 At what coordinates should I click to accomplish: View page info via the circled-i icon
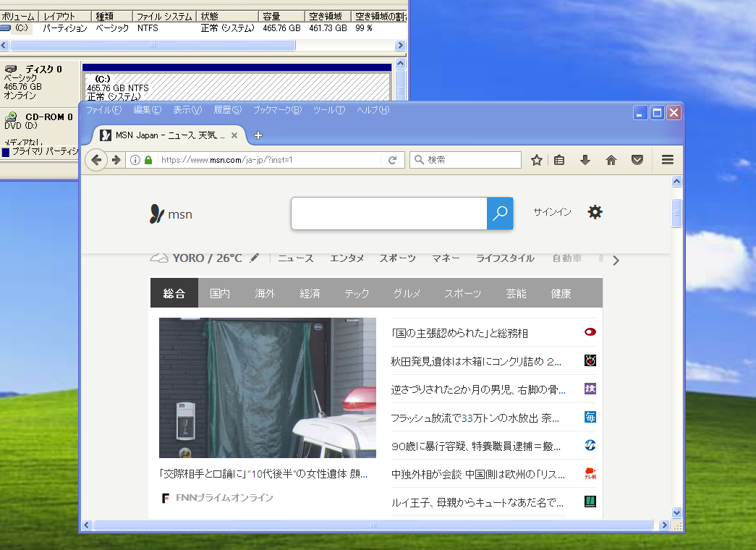click(136, 159)
